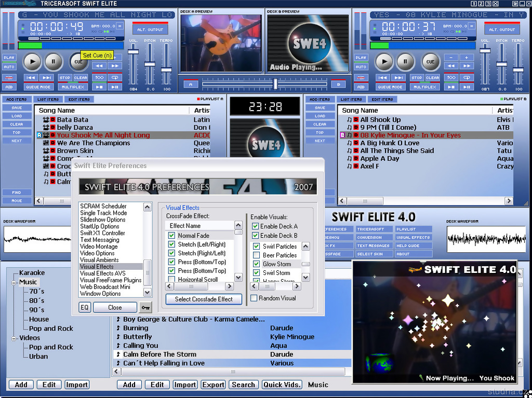Toggle Enable Deck A visuals checkbox

pyautogui.click(x=255, y=226)
